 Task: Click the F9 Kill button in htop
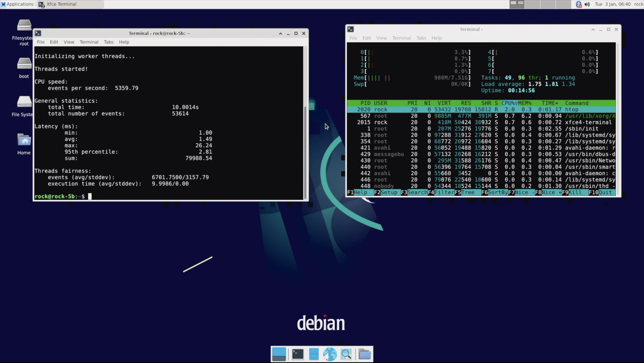[575, 192]
